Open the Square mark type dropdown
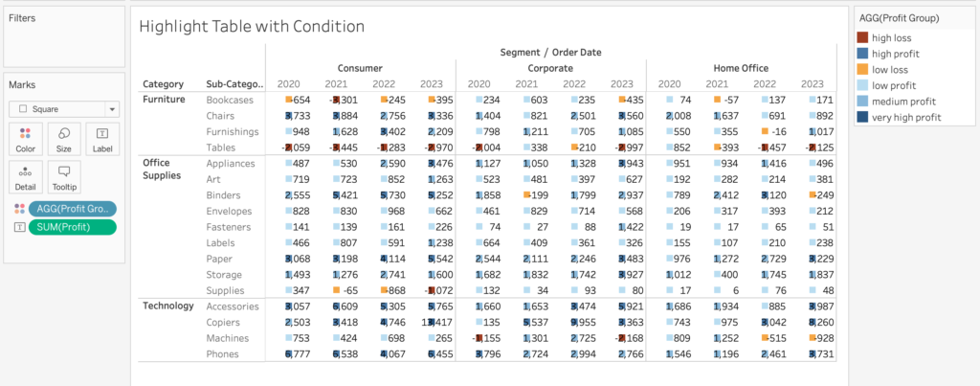 [x=63, y=109]
